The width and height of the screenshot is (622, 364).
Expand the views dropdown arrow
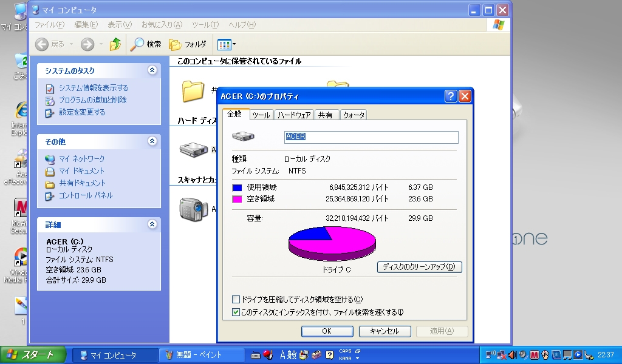point(234,44)
